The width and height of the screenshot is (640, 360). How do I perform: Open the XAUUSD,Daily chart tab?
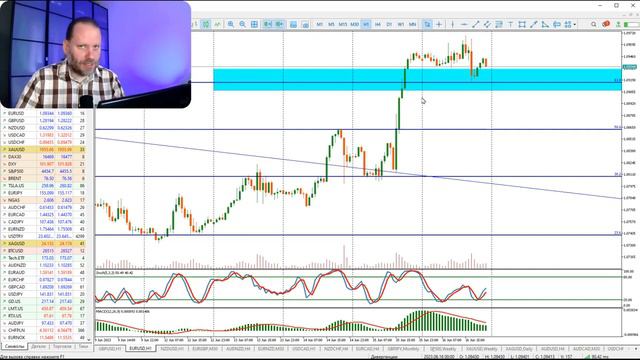519,349
